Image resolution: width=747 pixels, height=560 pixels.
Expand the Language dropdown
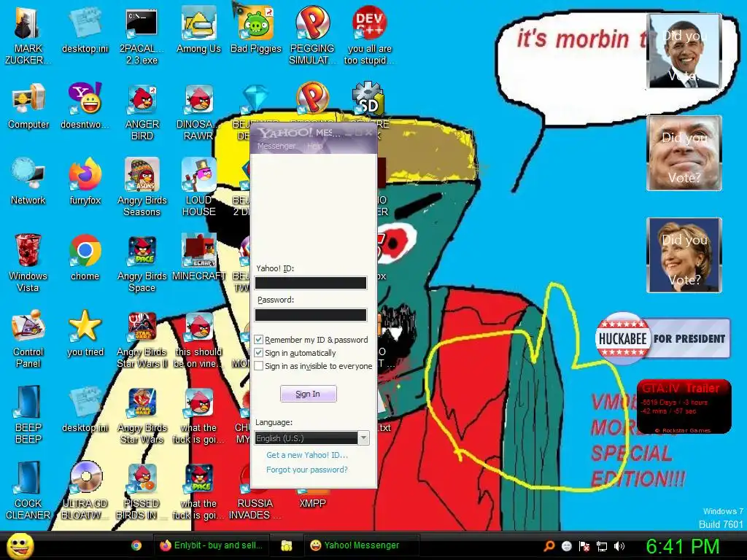coord(363,437)
